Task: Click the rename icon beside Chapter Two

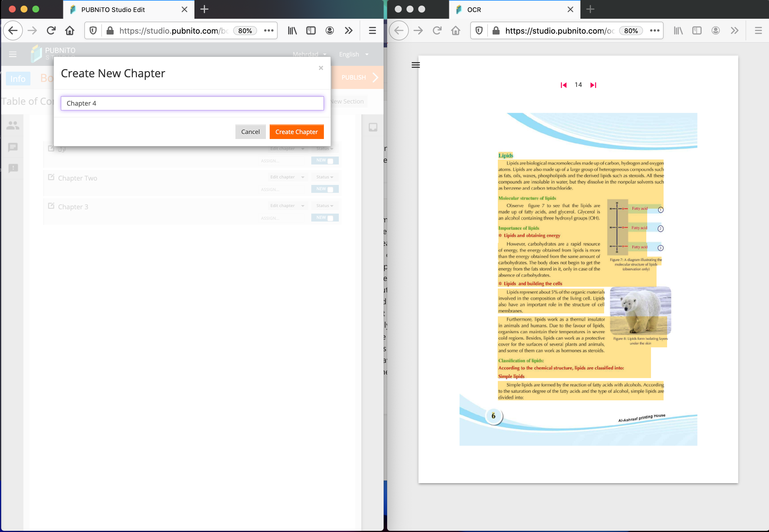Action: click(51, 177)
